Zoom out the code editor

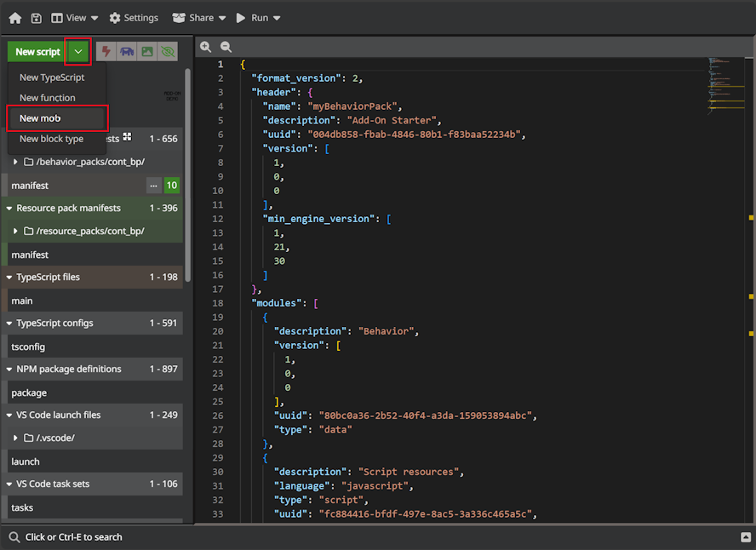[226, 48]
